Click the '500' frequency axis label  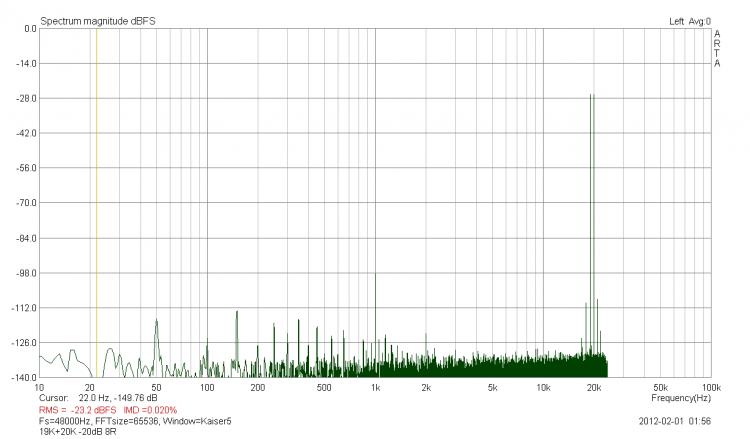[324, 387]
